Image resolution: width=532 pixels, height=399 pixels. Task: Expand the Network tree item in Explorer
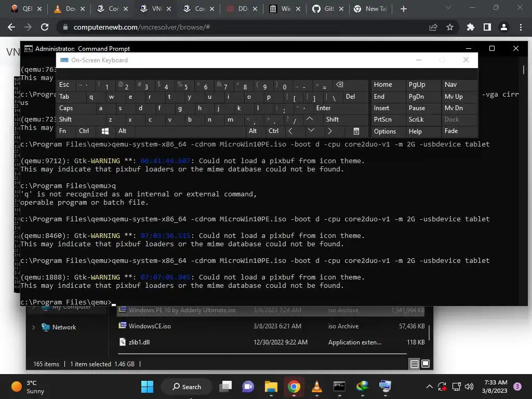(x=33, y=327)
